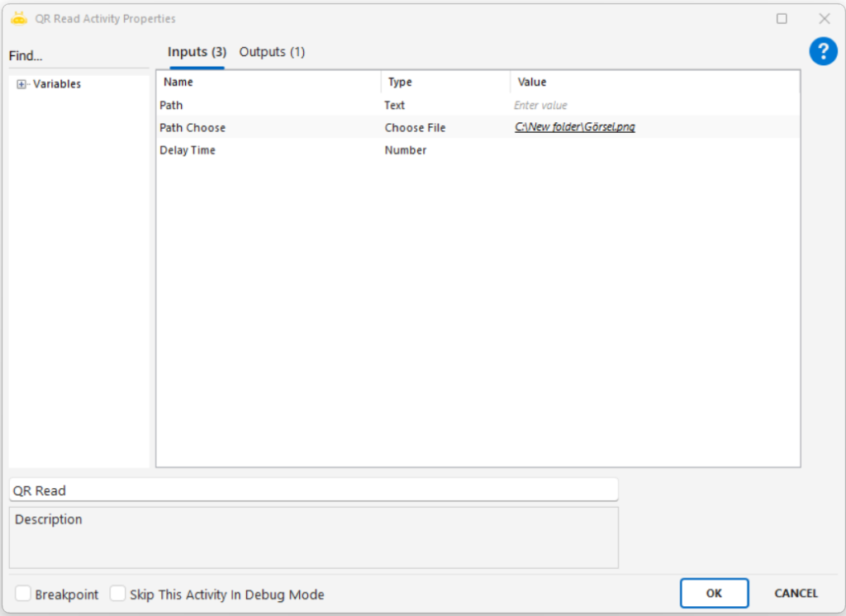Switch to the Outputs (1) tab

tap(272, 52)
